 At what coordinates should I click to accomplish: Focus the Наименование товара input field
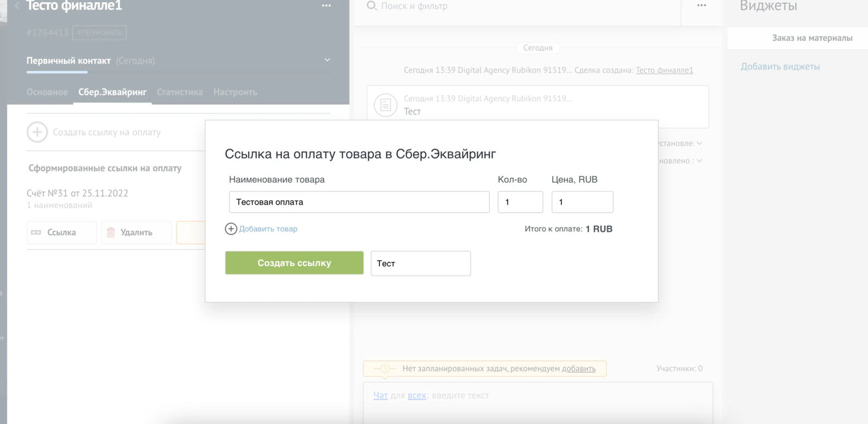point(359,202)
